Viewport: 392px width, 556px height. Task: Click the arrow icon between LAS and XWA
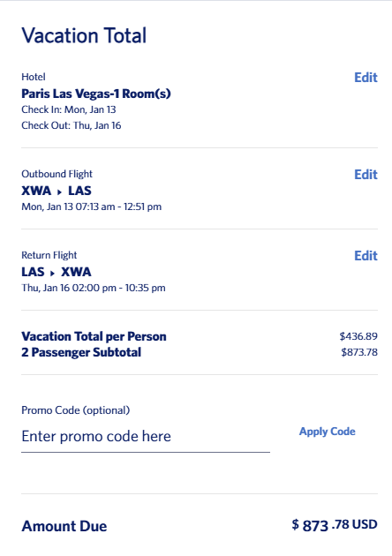[x=52, y=273]
